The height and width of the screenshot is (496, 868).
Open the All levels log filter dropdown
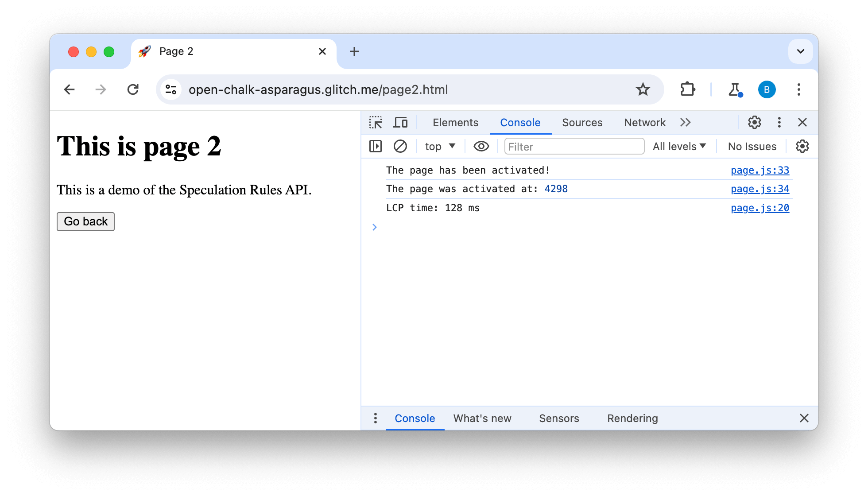(x=680, y=146)
